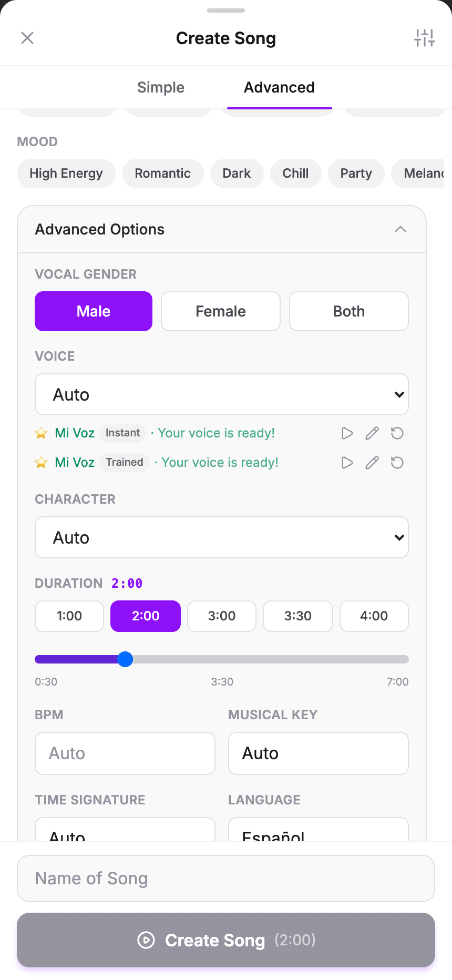452x980 pixels.
Task: Edit the Mi Voz Instant voice
Action: (372, 433)
